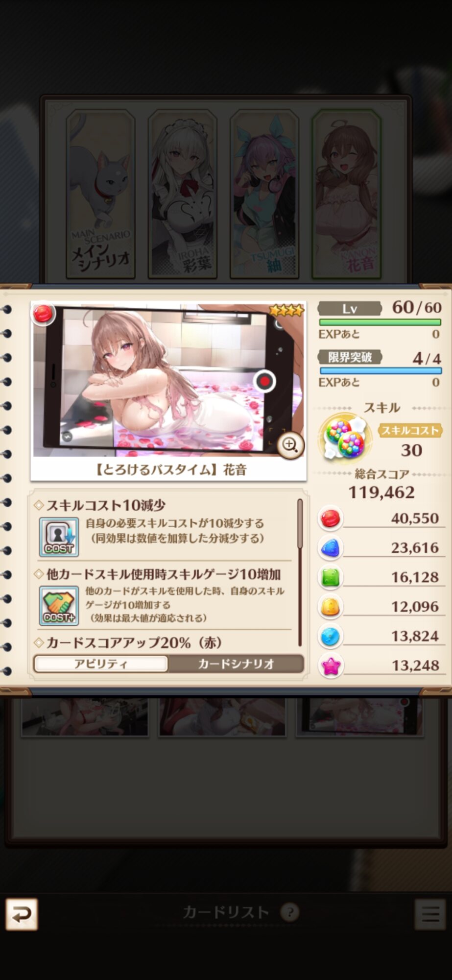Select the メインシナリオ cat bookmark

pos(101,194)
